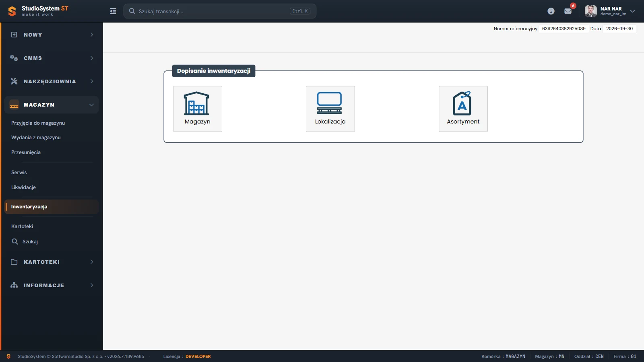Open the messages envelope icon
644x362 pixels.
568,11
